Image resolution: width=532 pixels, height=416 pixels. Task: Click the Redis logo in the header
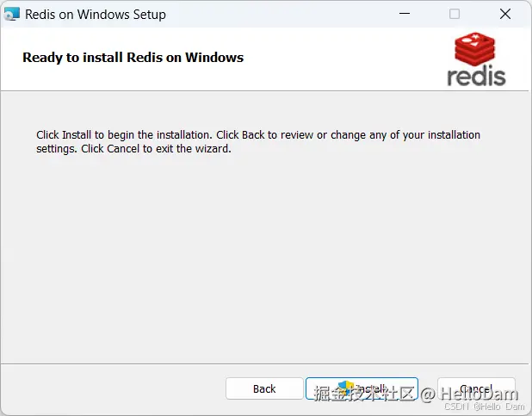click(x=476, y=59)
